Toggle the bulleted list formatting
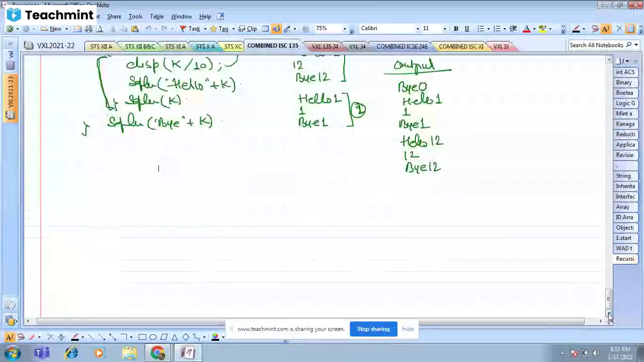 [x=481, y=29]
